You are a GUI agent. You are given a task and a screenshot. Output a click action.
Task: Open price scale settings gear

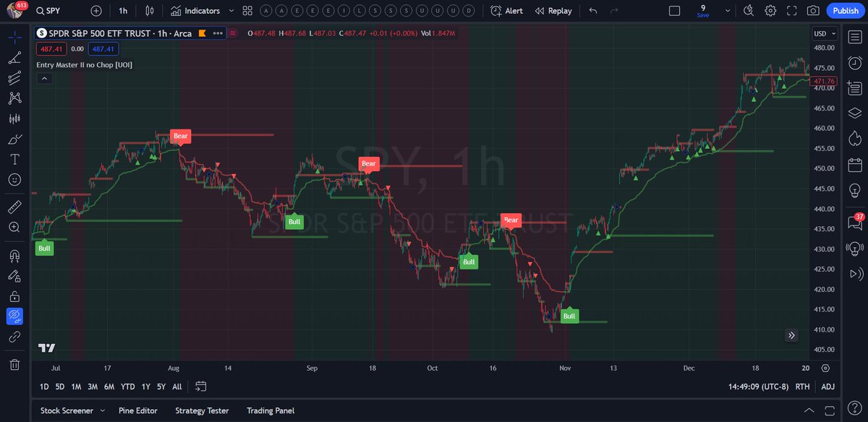click(825, 368)
